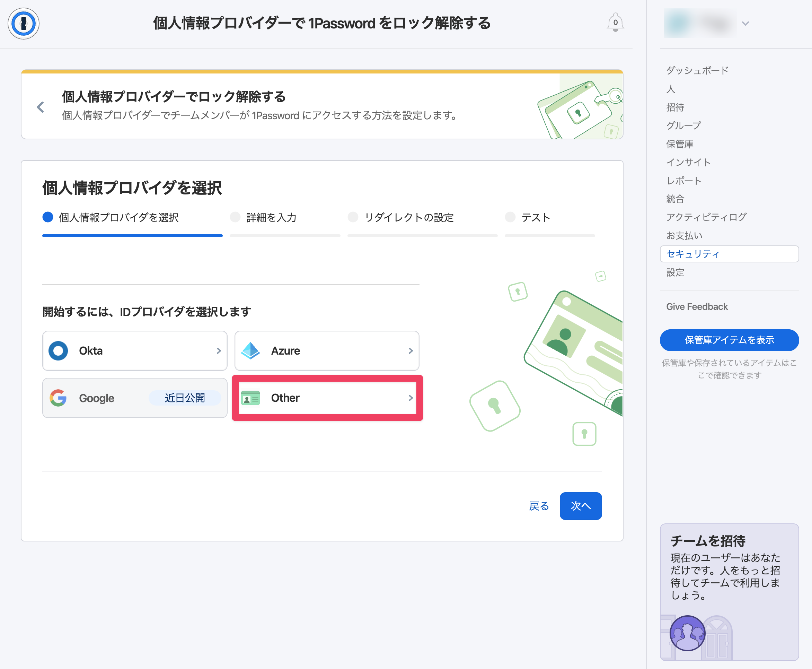Click the 近日公開 badge on Google
Viewport: 812px width, 669px height.
coord(185,398)
